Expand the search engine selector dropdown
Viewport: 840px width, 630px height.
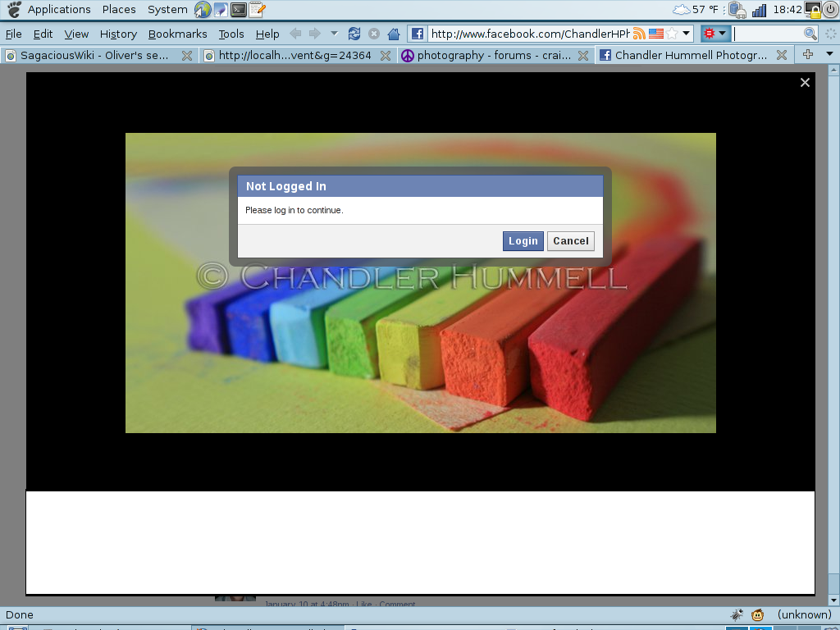(715, 34)
